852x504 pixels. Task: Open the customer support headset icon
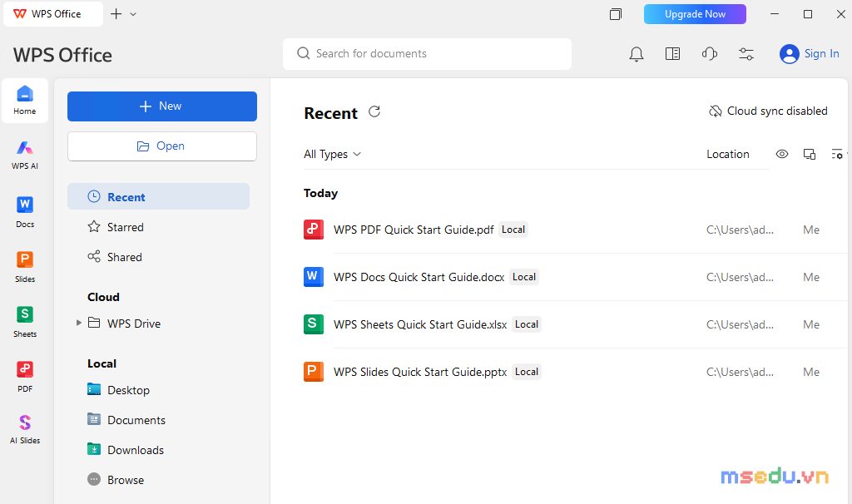710,54
